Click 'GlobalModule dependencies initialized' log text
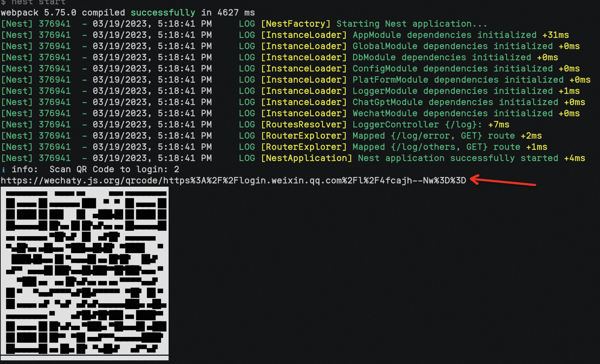Screen dimensions: 600x364 tap(453, 46)
